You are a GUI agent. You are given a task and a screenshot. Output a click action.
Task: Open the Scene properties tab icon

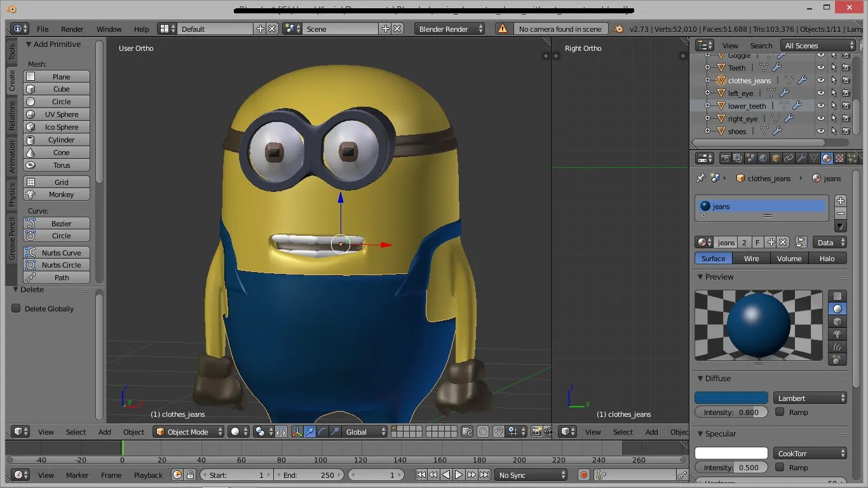[750, 158]
